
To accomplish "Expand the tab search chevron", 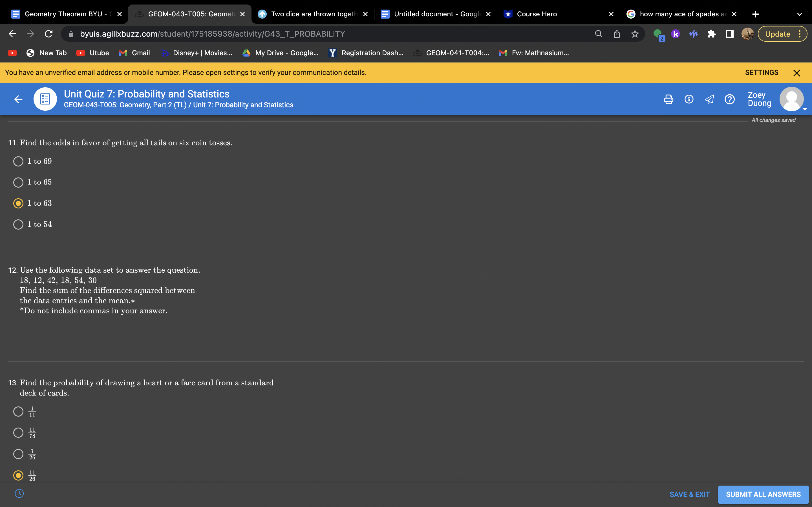I will pos(799,14).
